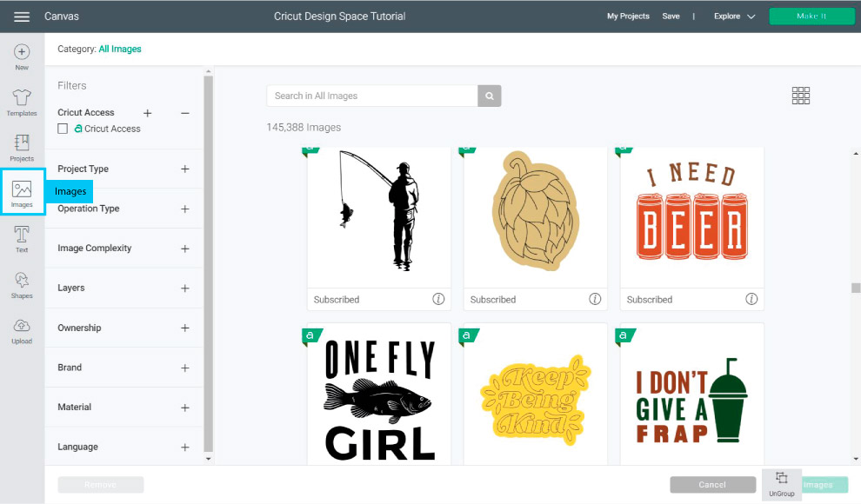Click the Add Images button
Image resolution: width=861 pixels, height=504 pixels.
(824, 485)
